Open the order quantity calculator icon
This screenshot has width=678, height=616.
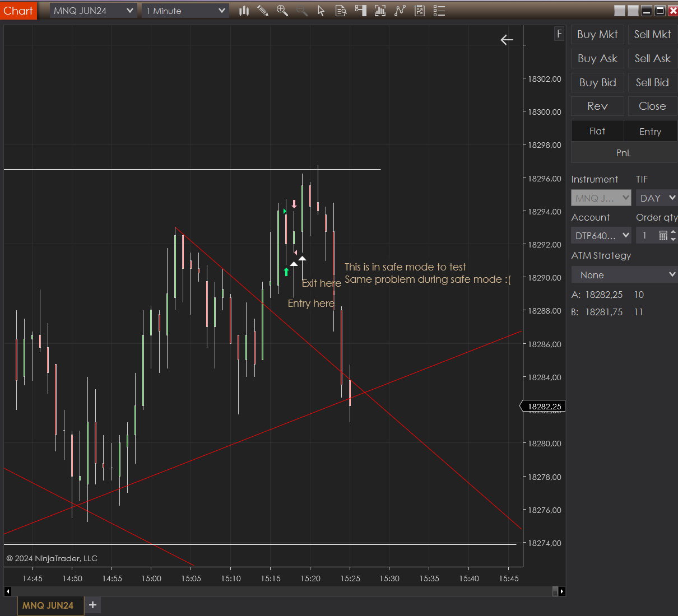663,236
